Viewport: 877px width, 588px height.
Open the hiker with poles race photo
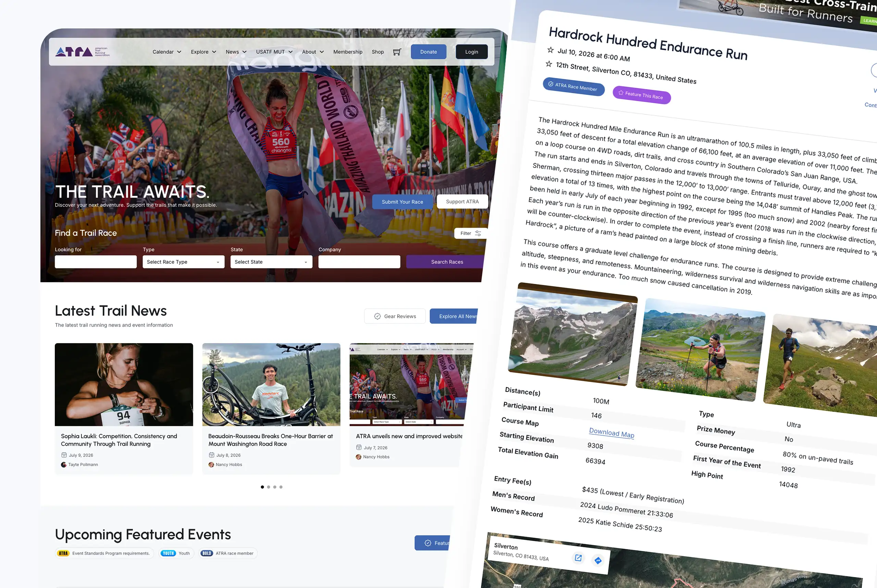point(700,350)
